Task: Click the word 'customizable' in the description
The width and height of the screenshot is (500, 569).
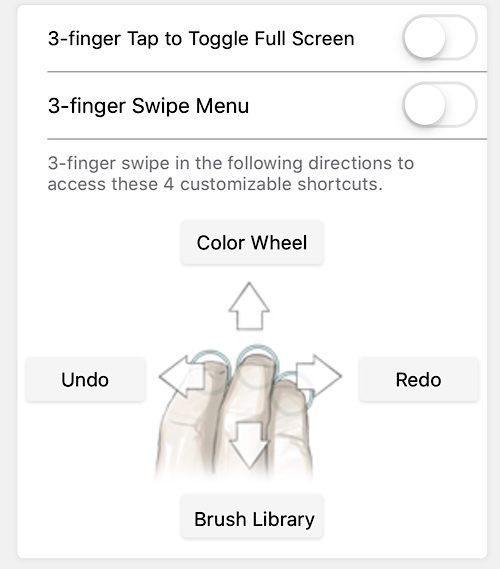Action: (236, 184)
